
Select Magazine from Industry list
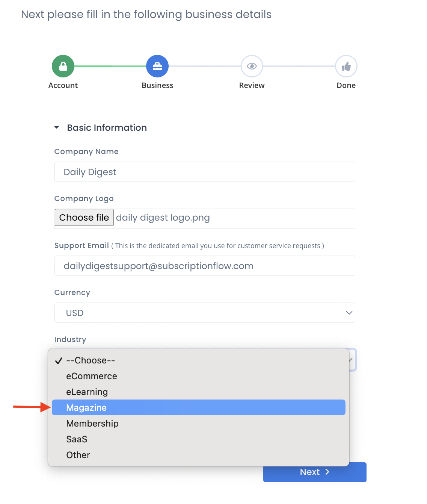click(199, 407)
